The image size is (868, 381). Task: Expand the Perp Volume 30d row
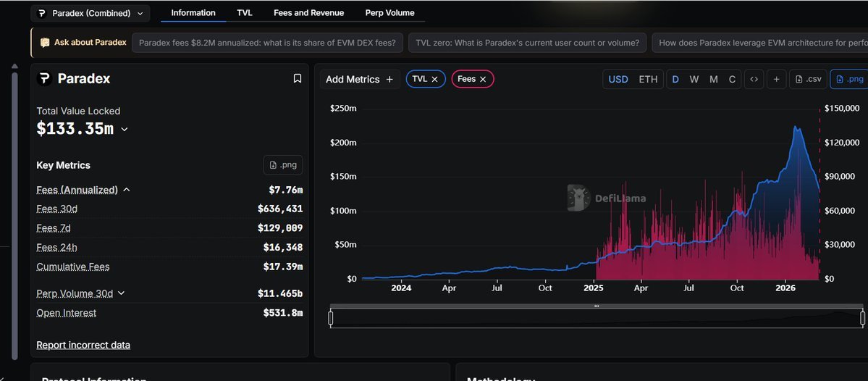(x=121, y=293)
